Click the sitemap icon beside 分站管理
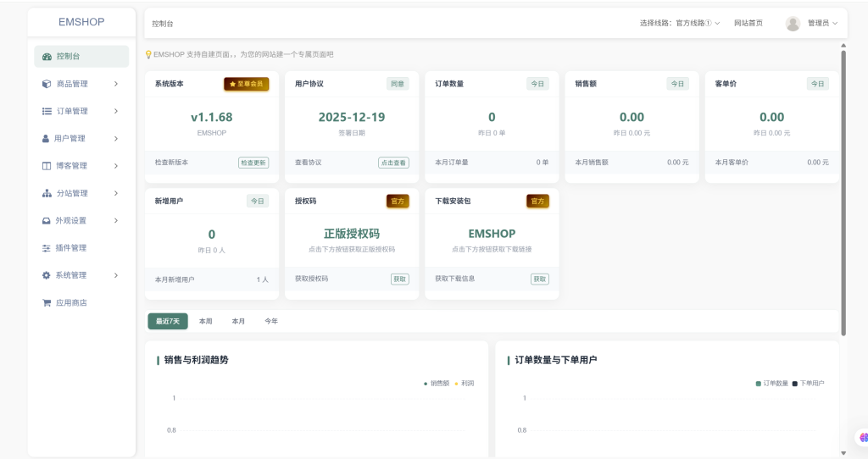This screenshot has width=868, height=459. click(x=47, y=193)
